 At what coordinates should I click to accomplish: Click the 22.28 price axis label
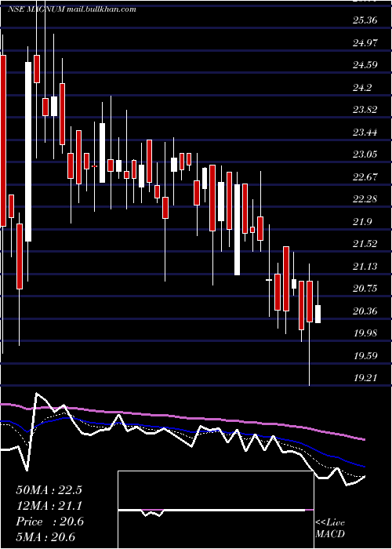tap(365, 199)
